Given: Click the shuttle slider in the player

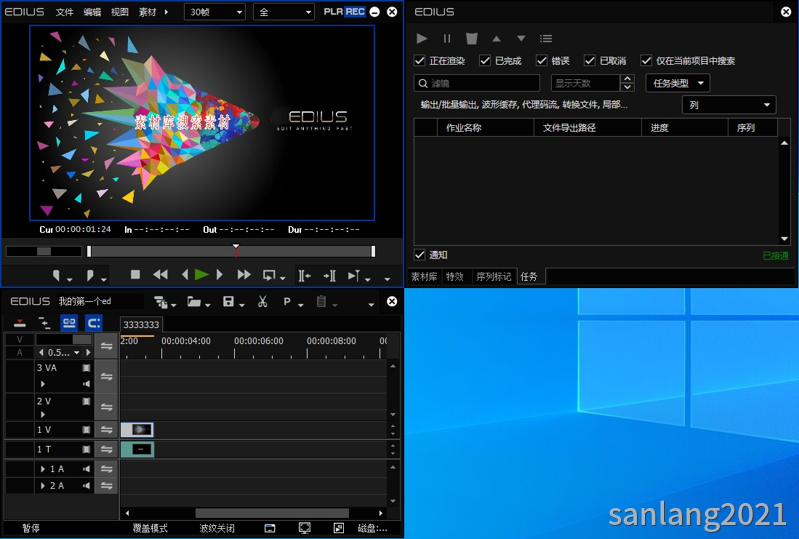Looking at the screenshot, I should pyautogui.click(x=44, y=251).
